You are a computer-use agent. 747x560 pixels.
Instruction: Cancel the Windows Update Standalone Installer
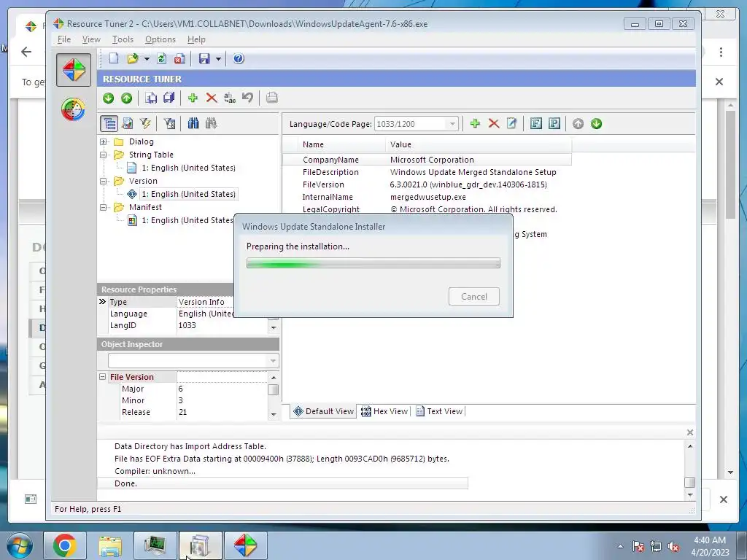[474, 297]
